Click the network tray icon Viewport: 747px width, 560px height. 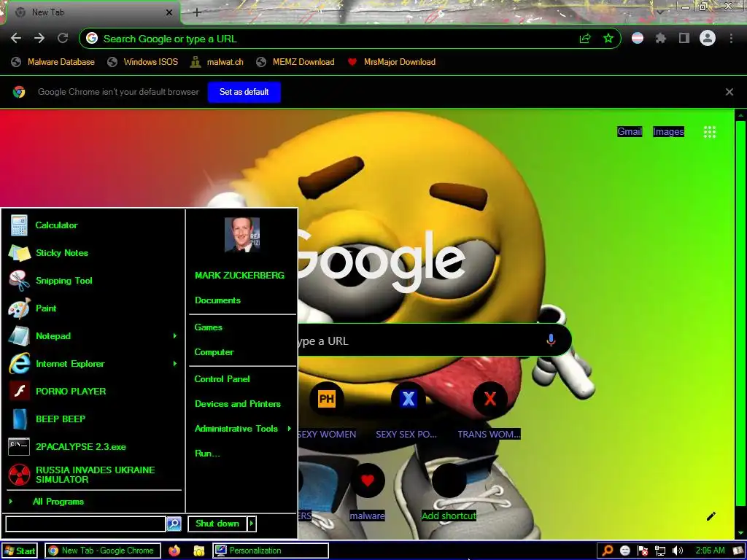pyautogui.click(x=659, y=551)
